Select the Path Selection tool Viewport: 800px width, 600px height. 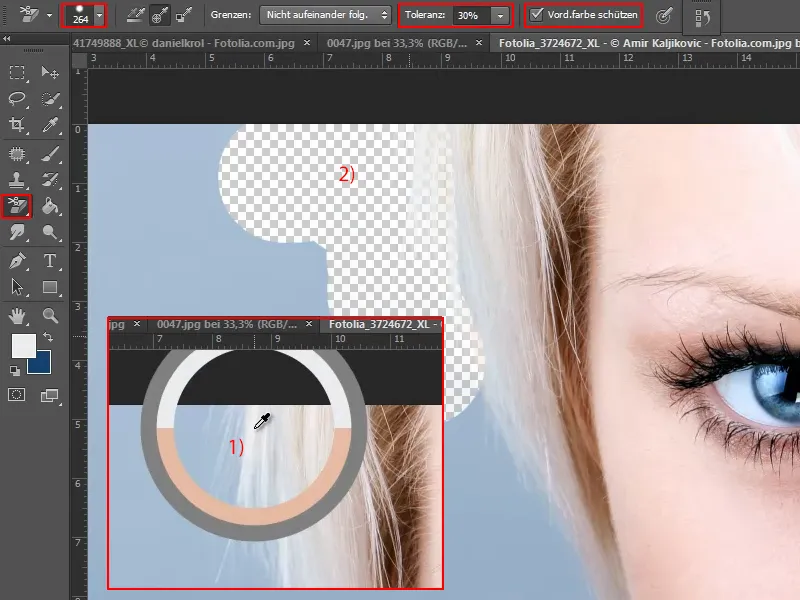[x=17, y=287]
